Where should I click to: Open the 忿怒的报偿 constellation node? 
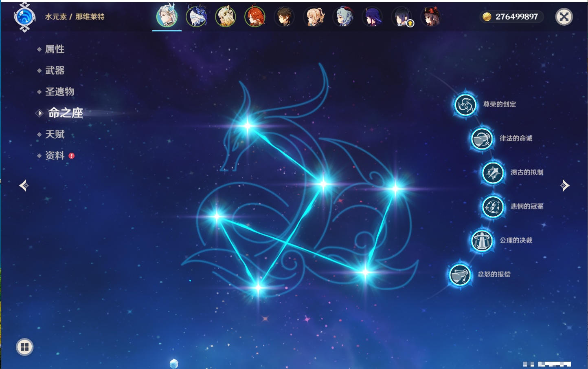point(460,274)
